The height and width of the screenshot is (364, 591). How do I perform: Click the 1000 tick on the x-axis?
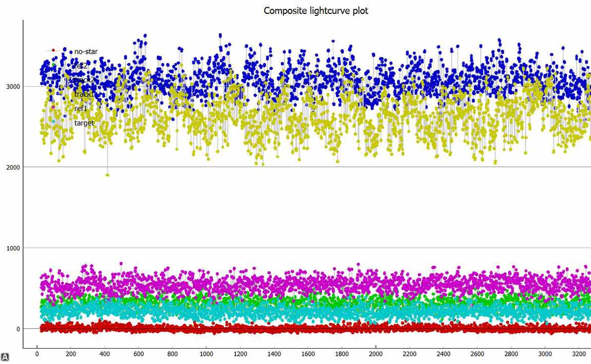tap(206, 354)
